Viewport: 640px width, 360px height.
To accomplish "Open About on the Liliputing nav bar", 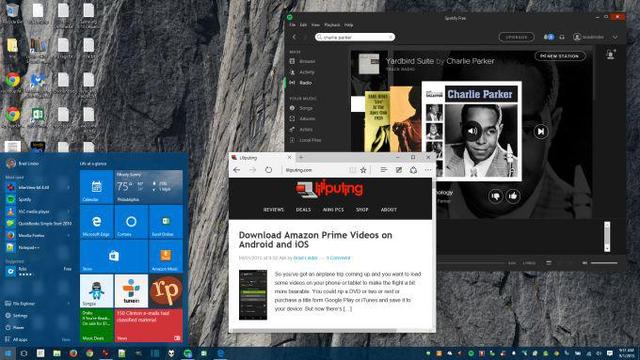I will click(389, 210).
